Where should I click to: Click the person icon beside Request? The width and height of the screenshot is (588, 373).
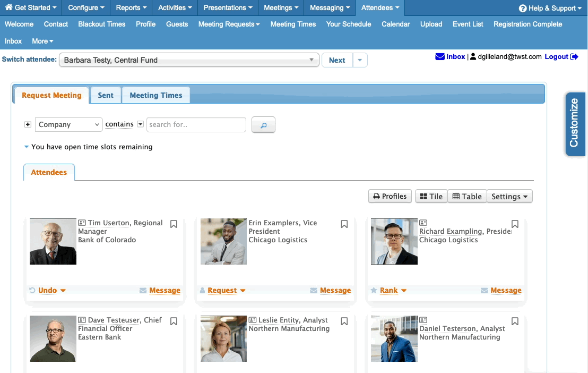[x=203, y=290]
